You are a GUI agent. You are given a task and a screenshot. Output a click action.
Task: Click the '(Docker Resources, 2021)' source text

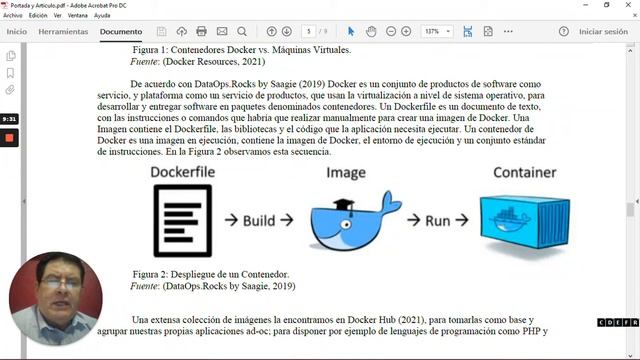click(213, 62)
